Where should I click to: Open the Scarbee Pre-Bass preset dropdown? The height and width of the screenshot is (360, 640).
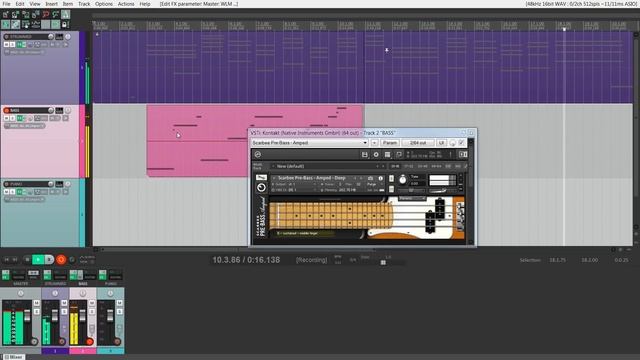coord(310,143)
